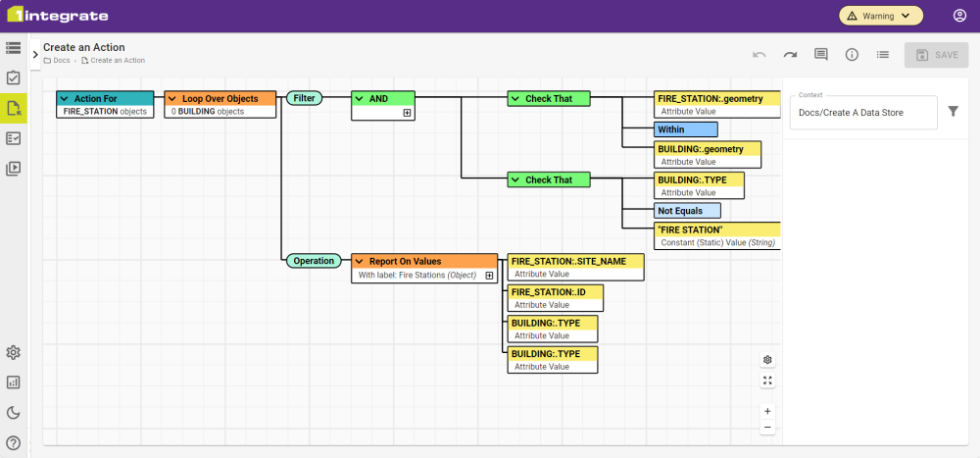Open the Warning status dropdown
This screenshot has width=980, height=458.
click(x=881, y=16)
